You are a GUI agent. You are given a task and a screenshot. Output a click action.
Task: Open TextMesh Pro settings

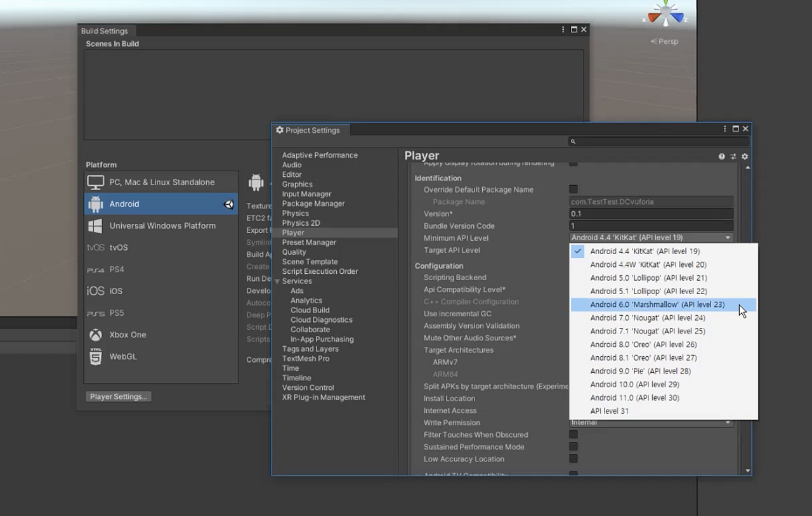[x=306, y=359]
